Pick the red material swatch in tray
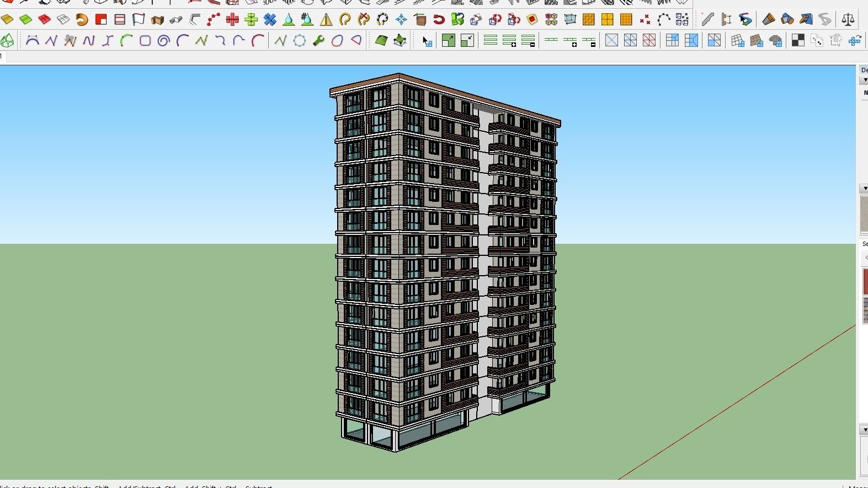 tap(865, 281)
